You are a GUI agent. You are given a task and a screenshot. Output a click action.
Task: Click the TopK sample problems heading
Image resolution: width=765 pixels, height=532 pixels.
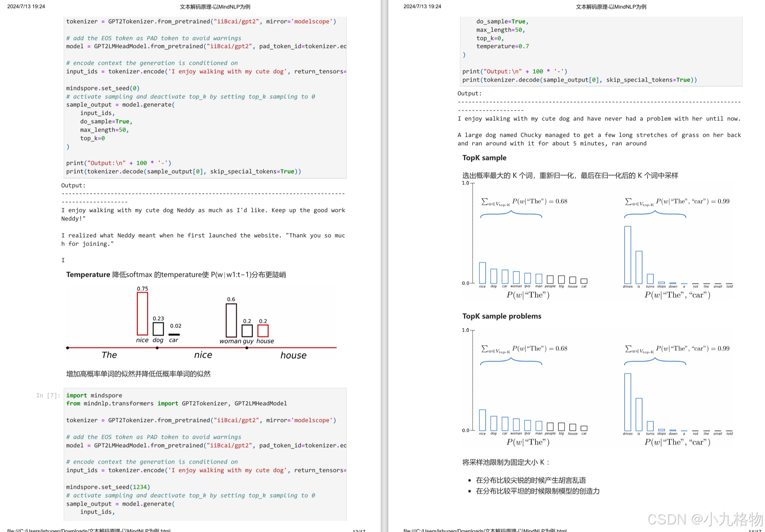[x=502, y=316]
